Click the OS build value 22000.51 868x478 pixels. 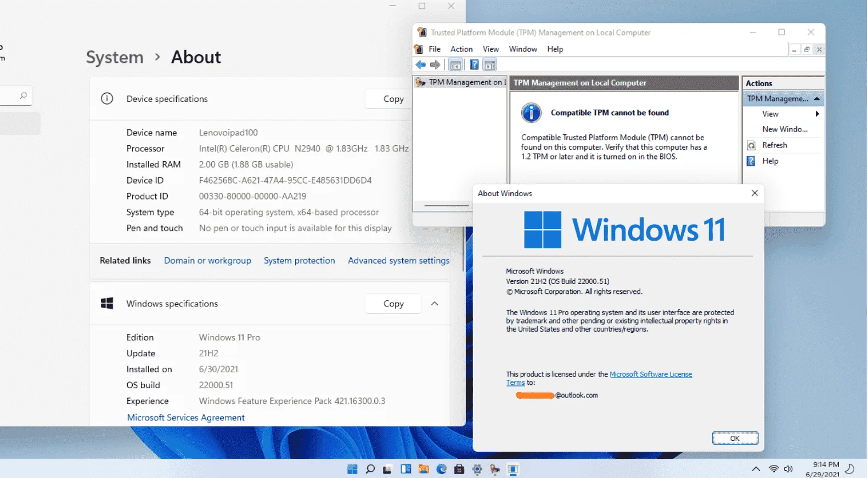click(216, 385)
